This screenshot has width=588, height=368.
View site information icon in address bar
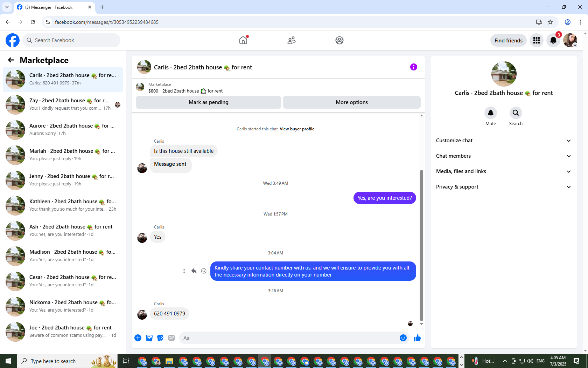(x=48, y=22)
